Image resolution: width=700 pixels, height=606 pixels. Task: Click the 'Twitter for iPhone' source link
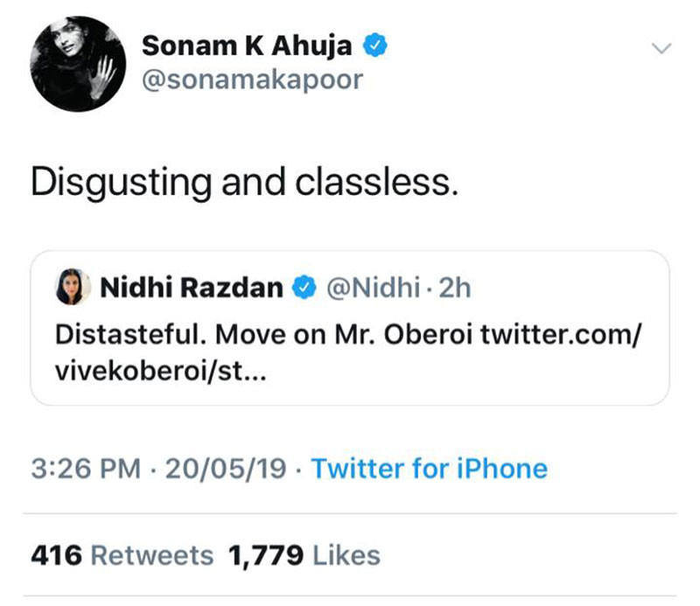click(x=430, y=469)
